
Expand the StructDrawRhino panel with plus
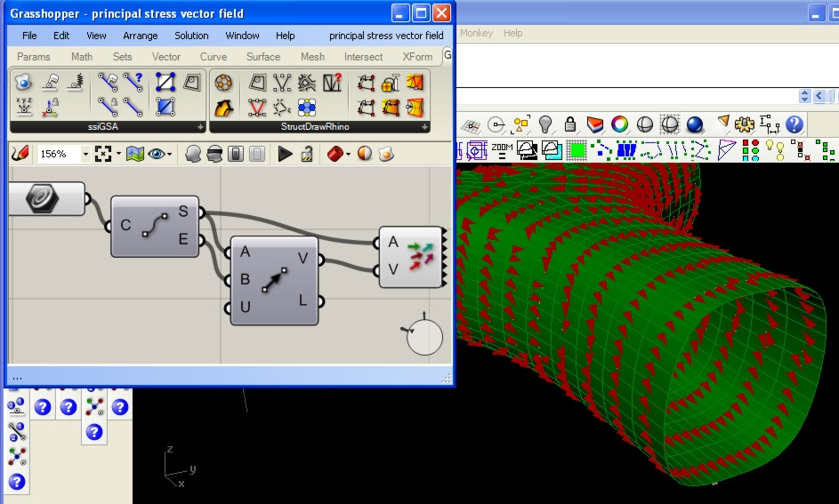pyautogui.click(x=424, y=127)
